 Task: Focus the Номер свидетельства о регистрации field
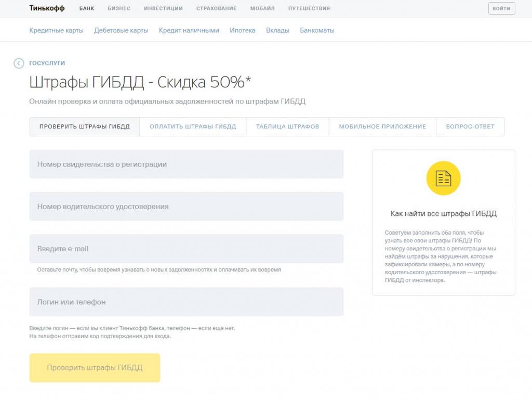click(187, 164)
